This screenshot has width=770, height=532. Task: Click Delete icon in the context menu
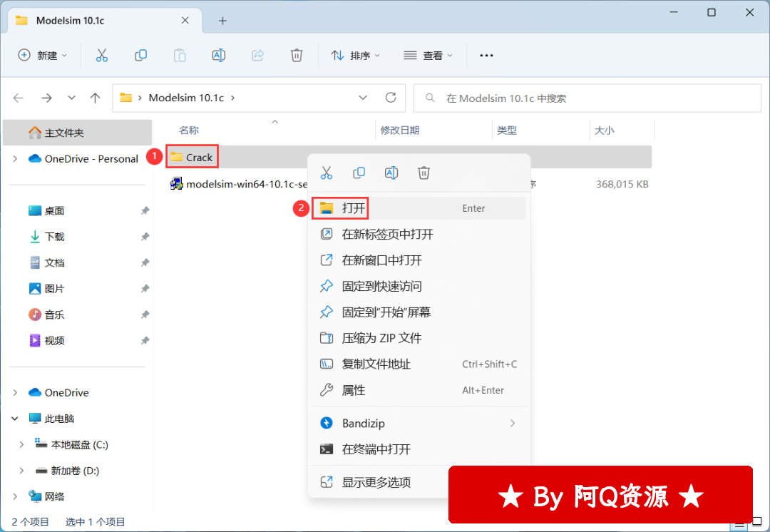point(423,173)
